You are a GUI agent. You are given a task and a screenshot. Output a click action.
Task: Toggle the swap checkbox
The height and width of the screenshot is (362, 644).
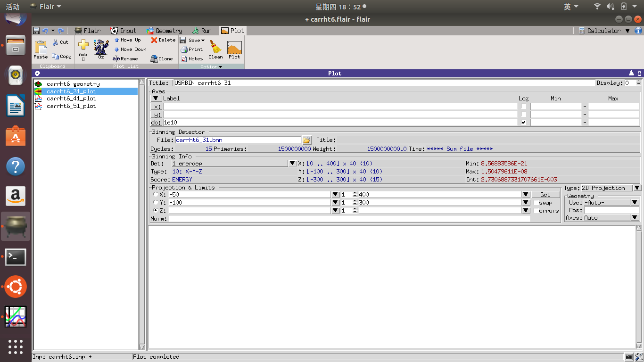click(x=537, y=203)
